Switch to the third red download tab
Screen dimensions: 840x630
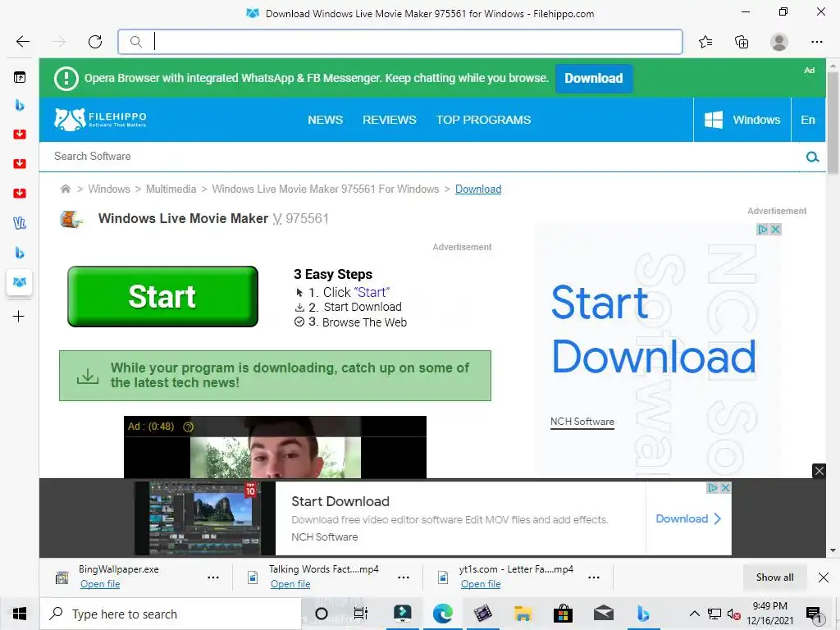[20, 193]
